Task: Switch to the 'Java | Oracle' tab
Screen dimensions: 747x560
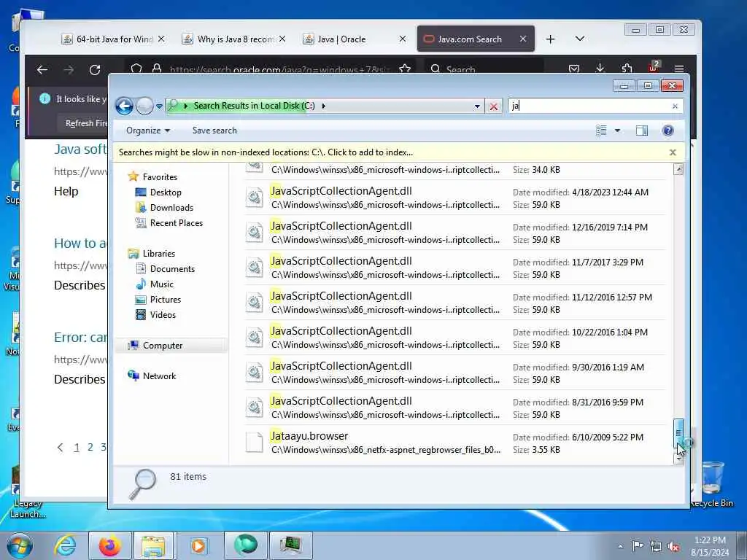Action: [355, 39]
